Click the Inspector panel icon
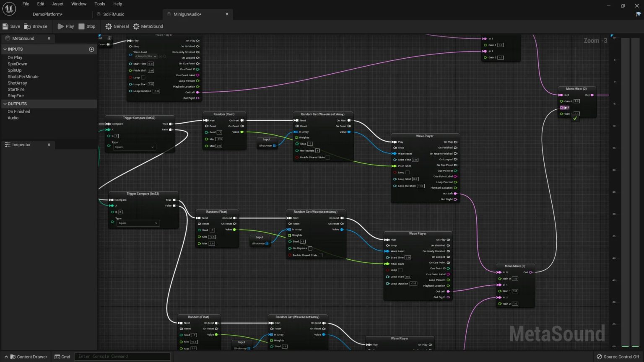The height and width of the screenshot is (362, 644). click(8, 145)
